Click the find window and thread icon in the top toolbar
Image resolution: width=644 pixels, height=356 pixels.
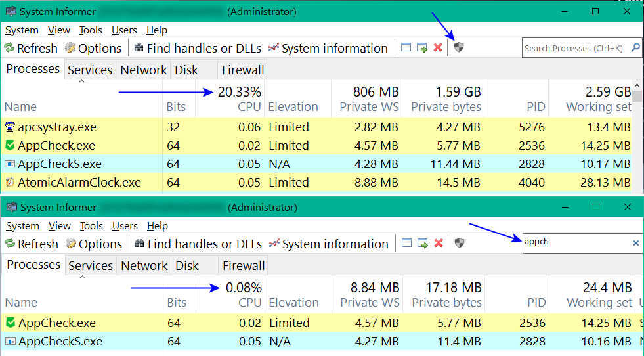point(422,48)
